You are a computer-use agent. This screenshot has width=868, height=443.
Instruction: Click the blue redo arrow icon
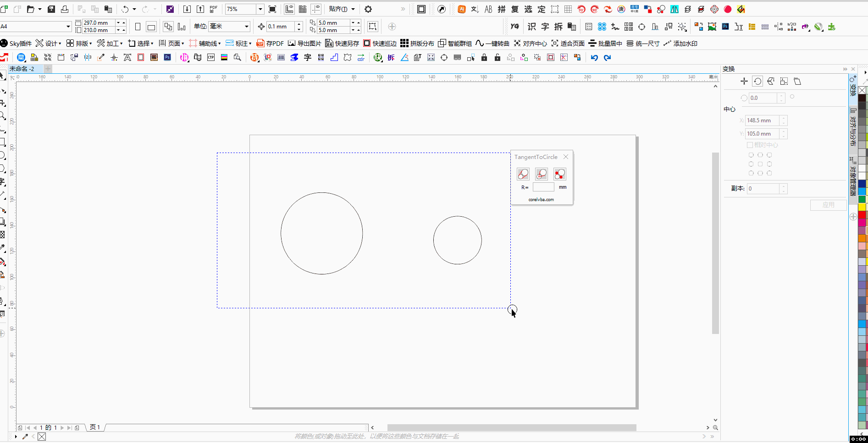608,57
